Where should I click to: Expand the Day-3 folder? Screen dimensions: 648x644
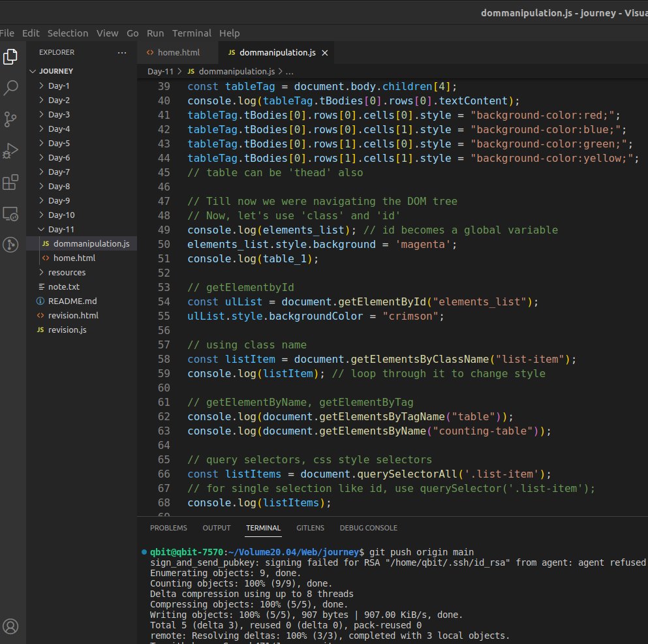tap(41, 114)
